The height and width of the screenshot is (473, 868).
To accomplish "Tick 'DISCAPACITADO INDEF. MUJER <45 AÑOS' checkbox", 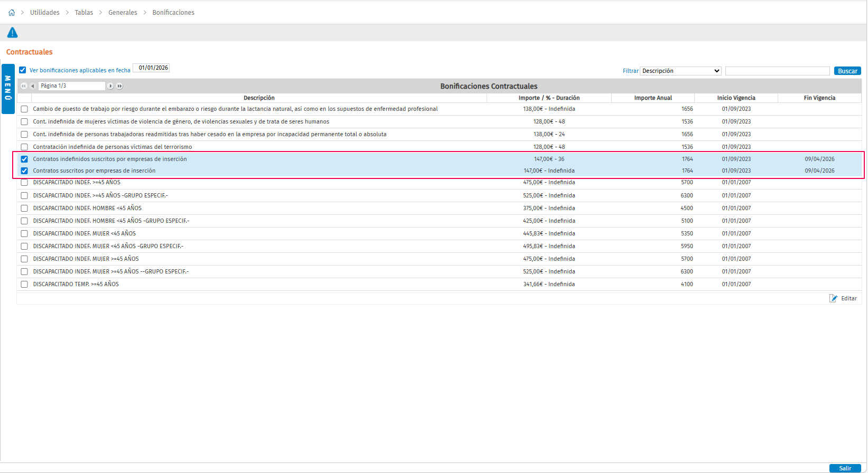I will (24, 234).
